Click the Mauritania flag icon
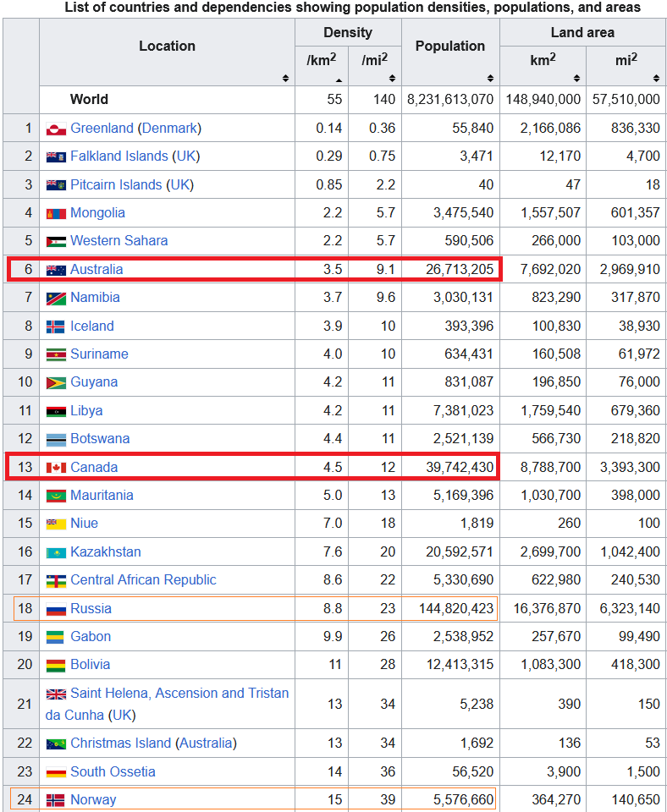The image size is (667, 812). pos(56,496)
